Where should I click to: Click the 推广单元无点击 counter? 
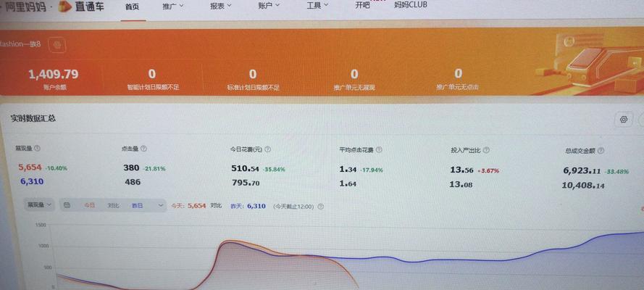click(x=458, y=80)
